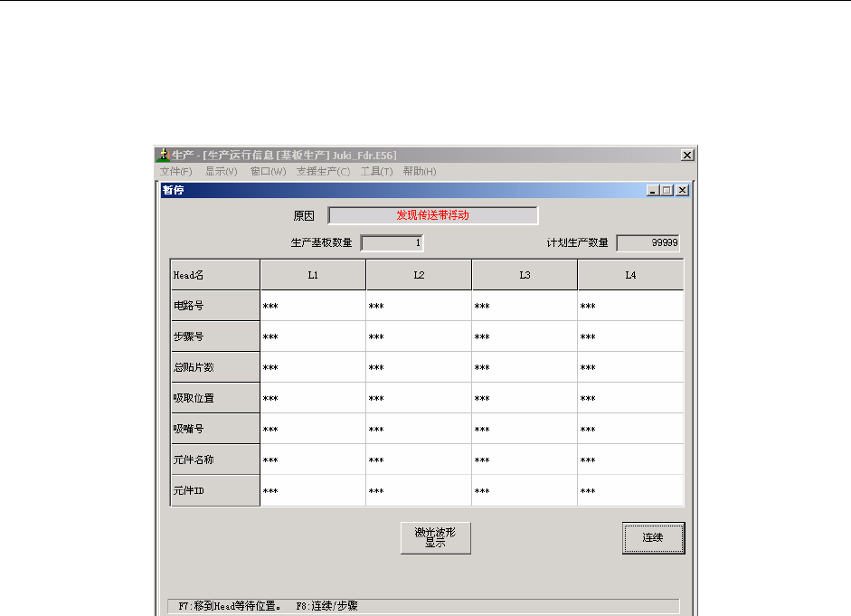Click the 总贴片数 row label
851x616 pixels.
coord(215,367)
